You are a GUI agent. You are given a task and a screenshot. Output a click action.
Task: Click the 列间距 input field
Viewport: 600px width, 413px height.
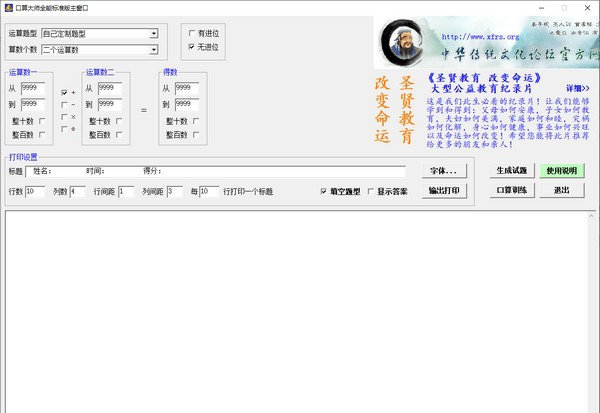pos(175,191)
